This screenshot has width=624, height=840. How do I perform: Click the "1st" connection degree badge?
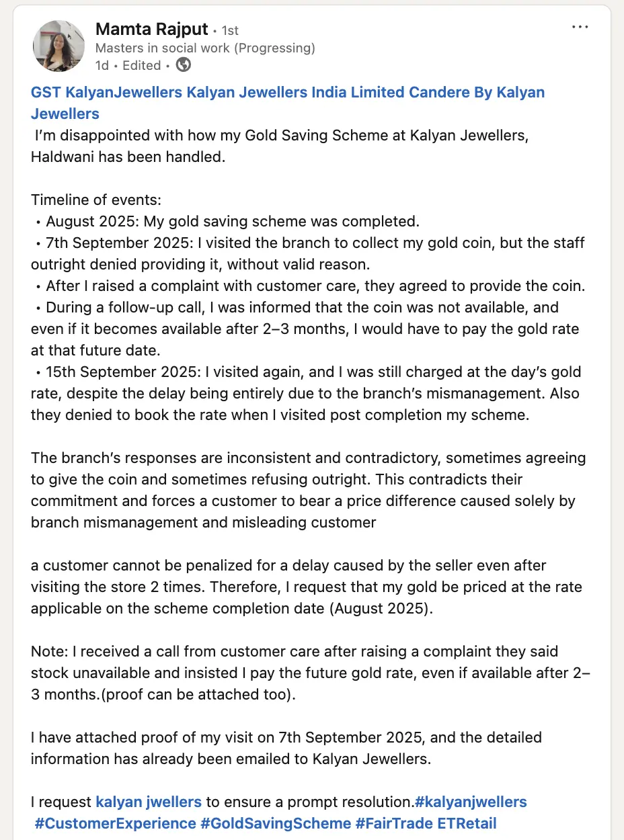[x=229, y=30]
